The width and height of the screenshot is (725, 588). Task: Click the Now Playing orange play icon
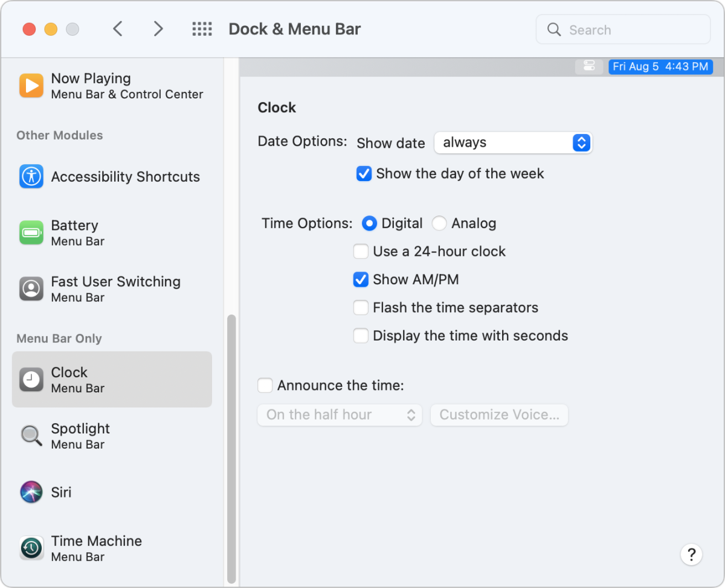[31, 86]
